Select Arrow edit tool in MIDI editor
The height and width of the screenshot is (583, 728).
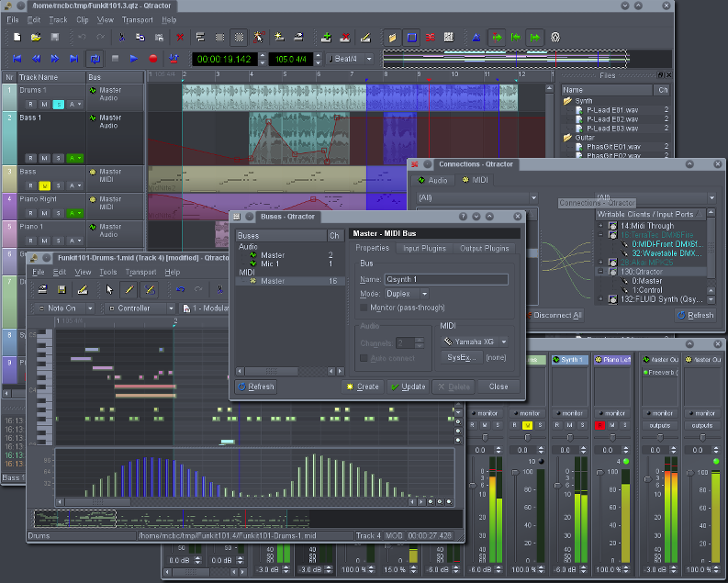click(109, 289)
